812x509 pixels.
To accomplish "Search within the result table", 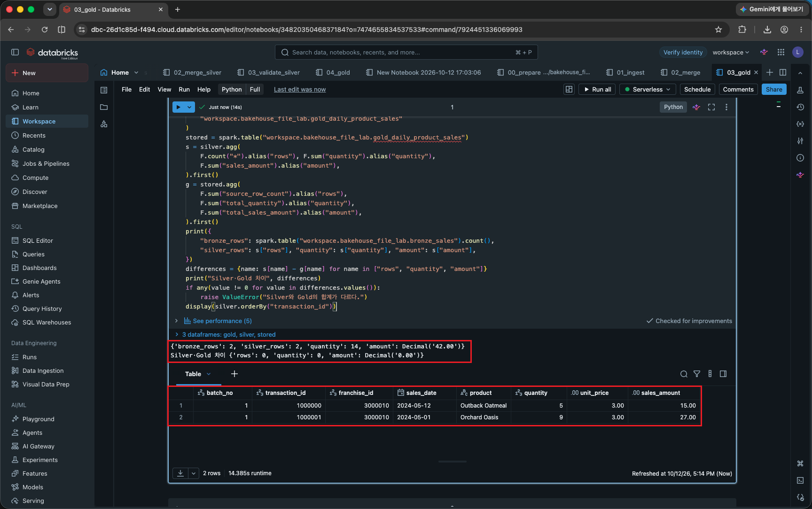I will click(684, 374).
